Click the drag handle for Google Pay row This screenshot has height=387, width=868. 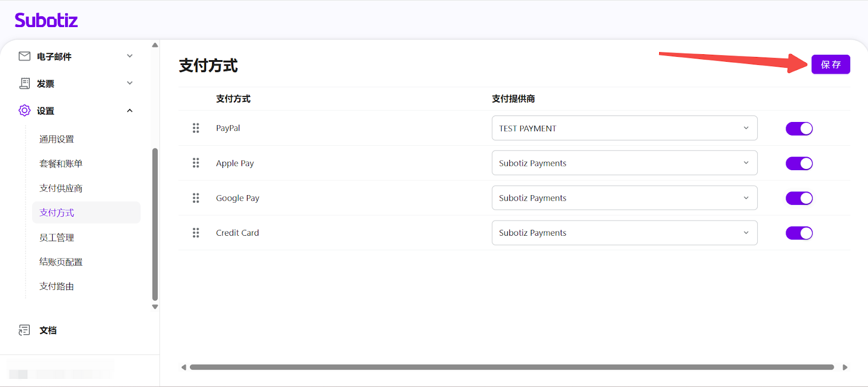coord(196,198)
